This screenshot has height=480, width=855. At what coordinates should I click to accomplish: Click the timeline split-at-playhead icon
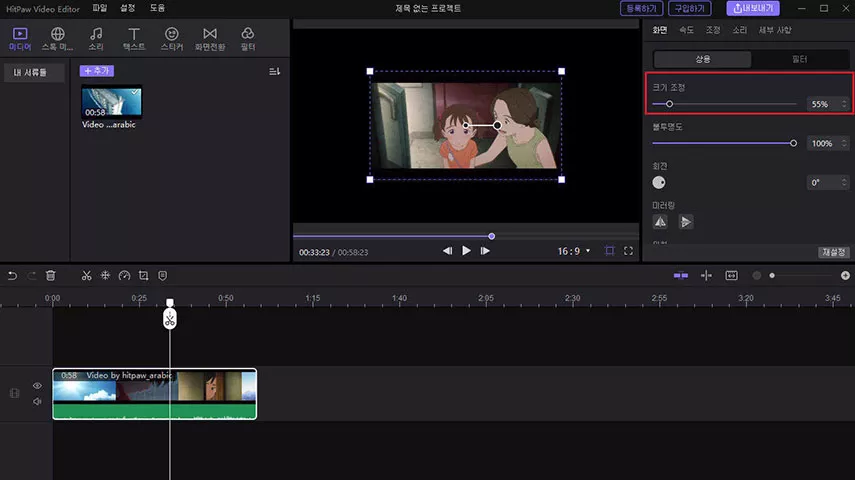point(706,275)
